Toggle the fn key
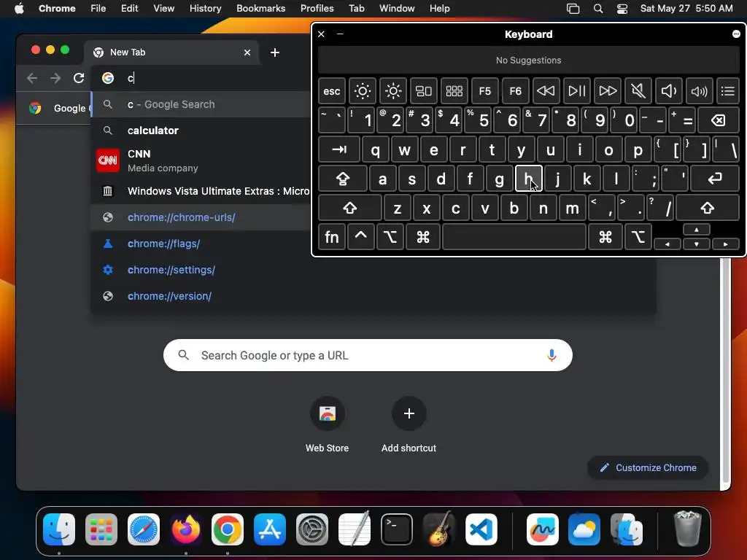Viewport: 747px width, 560px height. click(x=332, y=237)
